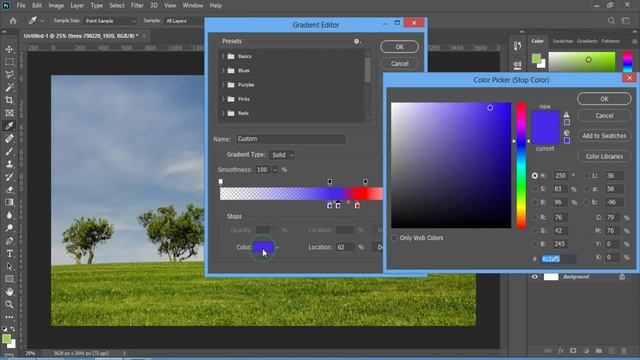Open the Color Libraries button
Viewport: 640px width, 360px height.
pyautogui.click(x=604, y=156)
